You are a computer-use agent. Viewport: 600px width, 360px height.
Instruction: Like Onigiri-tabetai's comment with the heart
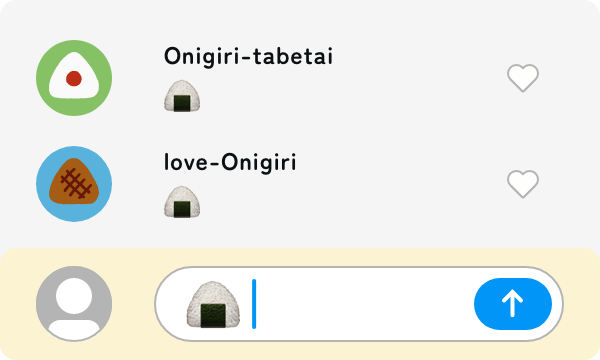click(x=523, y=78)
